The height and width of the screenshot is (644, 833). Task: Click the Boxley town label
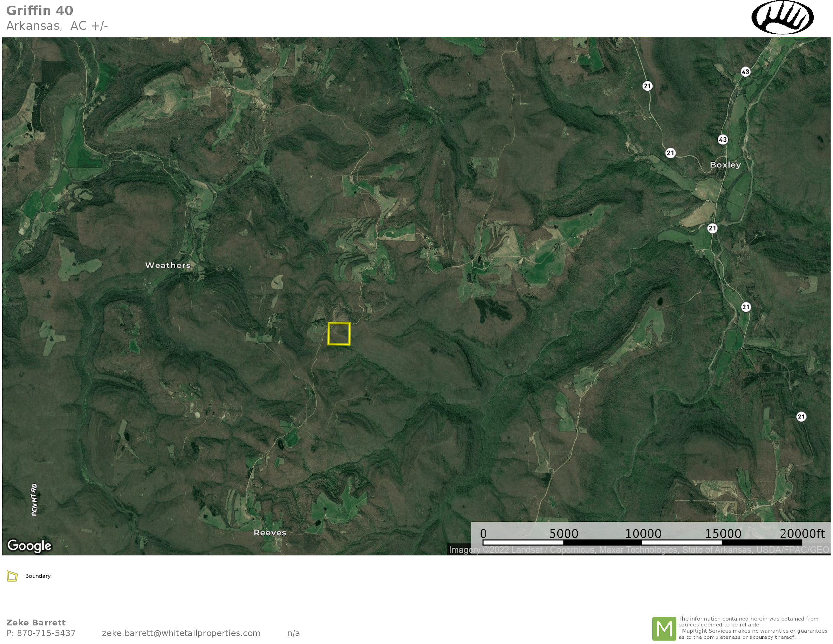point(725,165)
